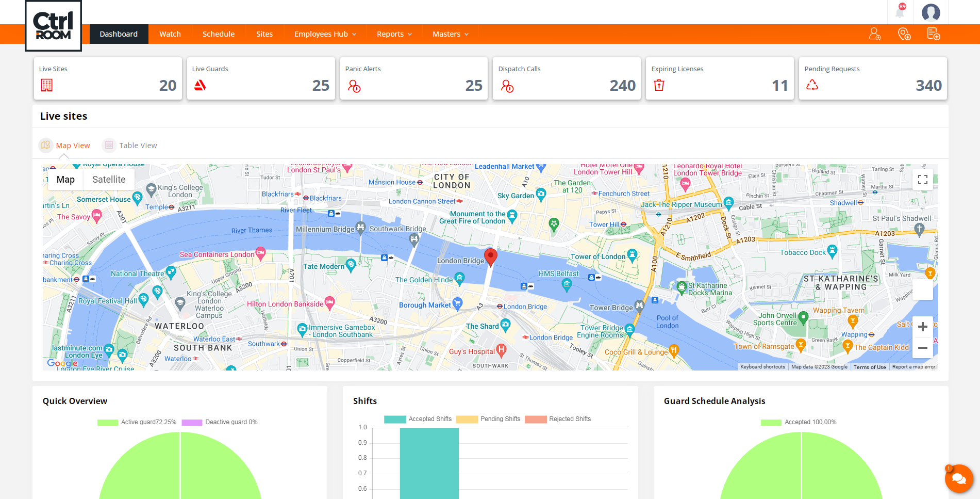
Task: Click the Expiring Licenses trash icon
Action: (659, 85)
